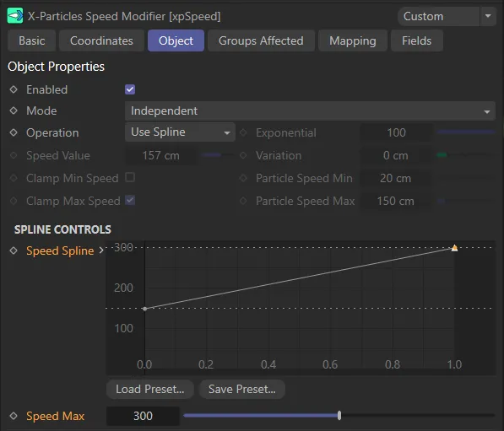Toggle keyframe diamond beside Particle Speed Min
Image resolution: width=504 pixels, height=431 pixels.
pos(243,178)
